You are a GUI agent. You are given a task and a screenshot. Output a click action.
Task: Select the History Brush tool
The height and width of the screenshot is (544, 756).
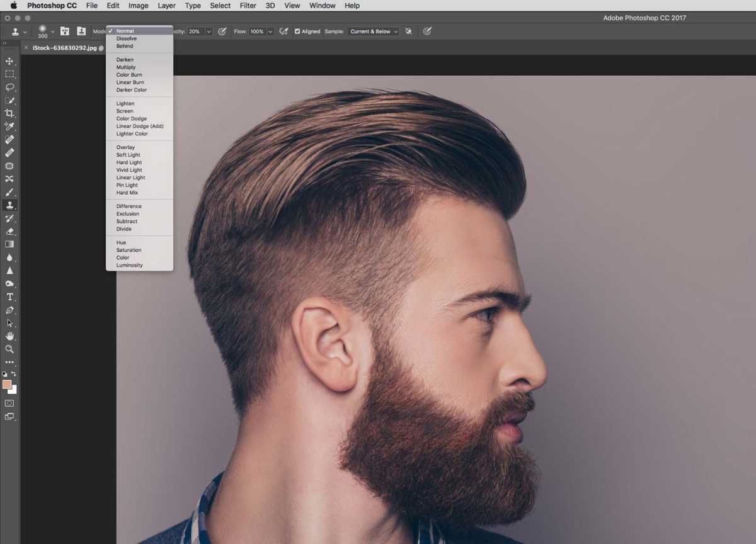coord(9,218)
